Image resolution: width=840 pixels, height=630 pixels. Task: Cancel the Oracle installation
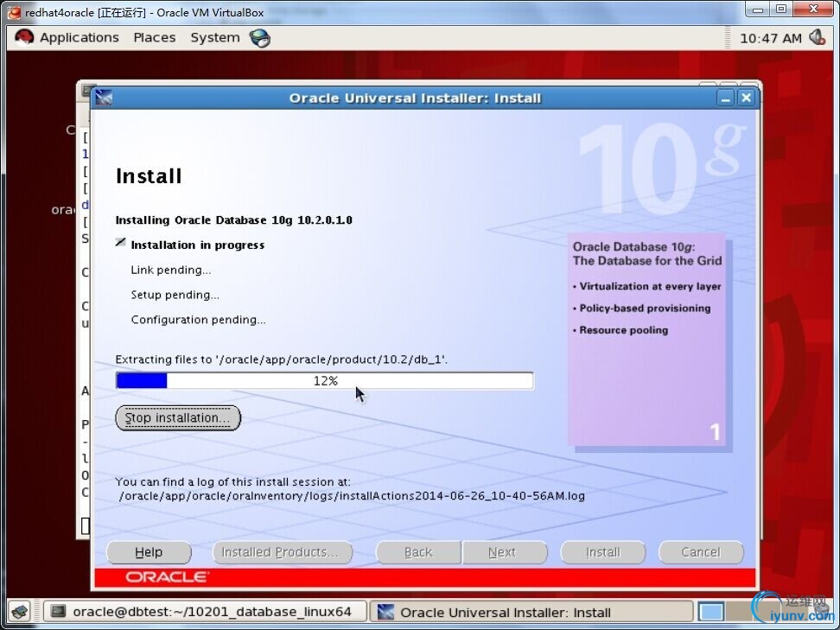click(701, 552)
